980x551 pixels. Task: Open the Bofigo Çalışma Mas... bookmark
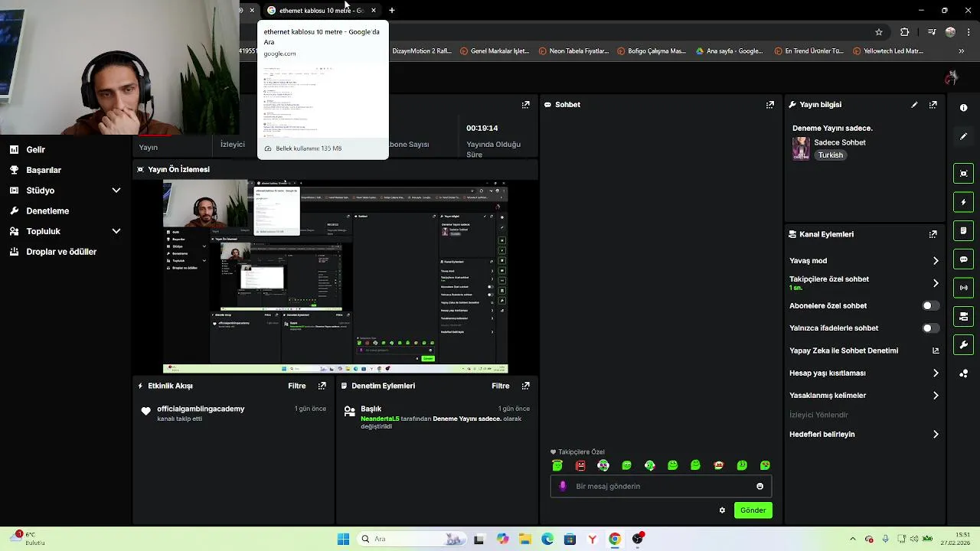[x=651, y=51]
